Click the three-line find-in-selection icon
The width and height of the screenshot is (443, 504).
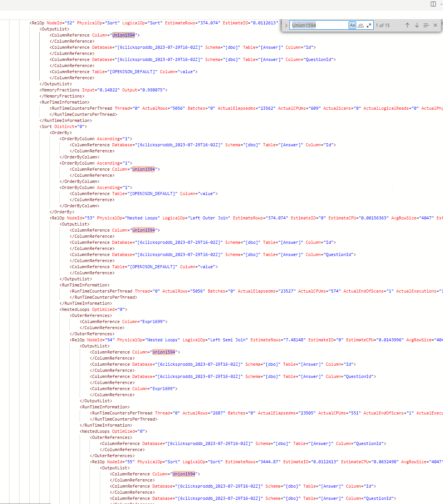(426, 25)
